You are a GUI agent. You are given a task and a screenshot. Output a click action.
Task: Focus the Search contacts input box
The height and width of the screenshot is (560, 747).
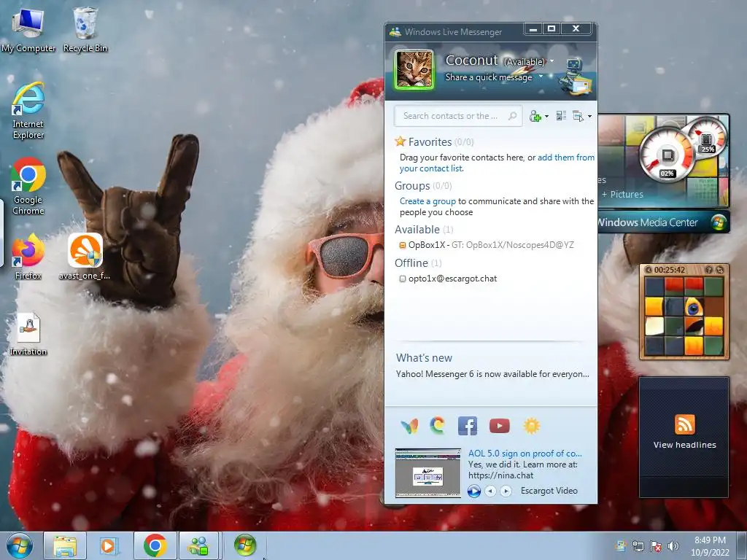click(x=458, y=116)
